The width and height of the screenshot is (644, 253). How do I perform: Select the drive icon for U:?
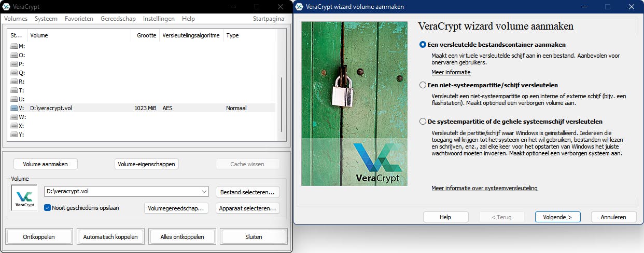14,99
